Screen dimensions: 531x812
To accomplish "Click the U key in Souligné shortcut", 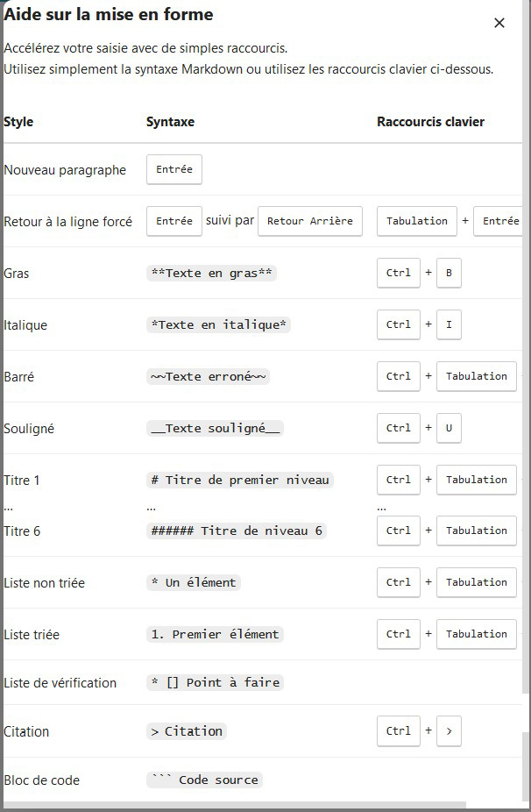I will point(449,428).
